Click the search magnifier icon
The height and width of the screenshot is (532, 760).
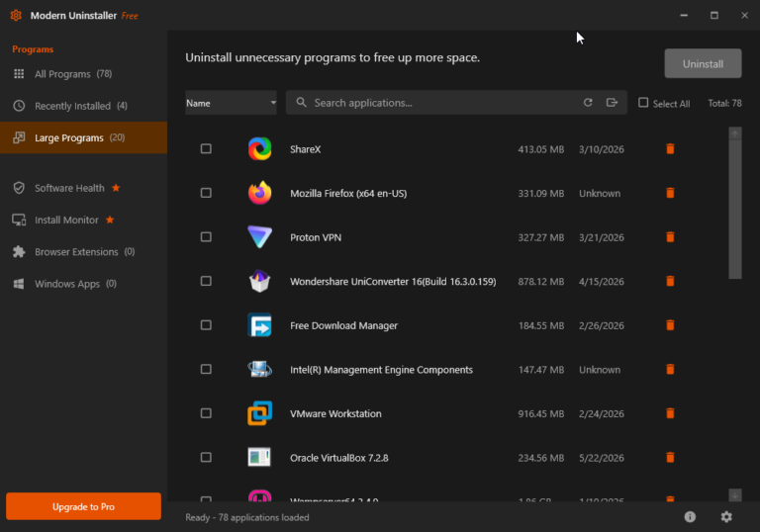click(301, 102)
